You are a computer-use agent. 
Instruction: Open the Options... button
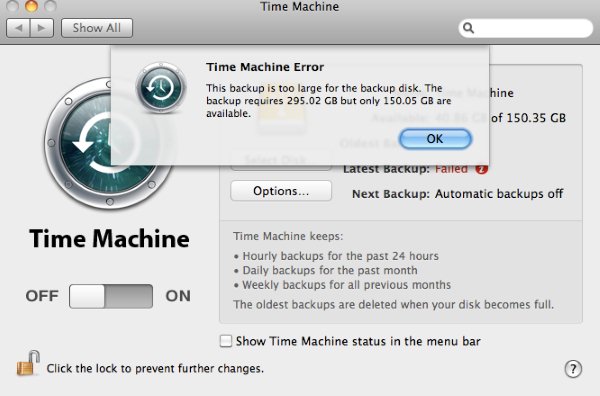281,191
